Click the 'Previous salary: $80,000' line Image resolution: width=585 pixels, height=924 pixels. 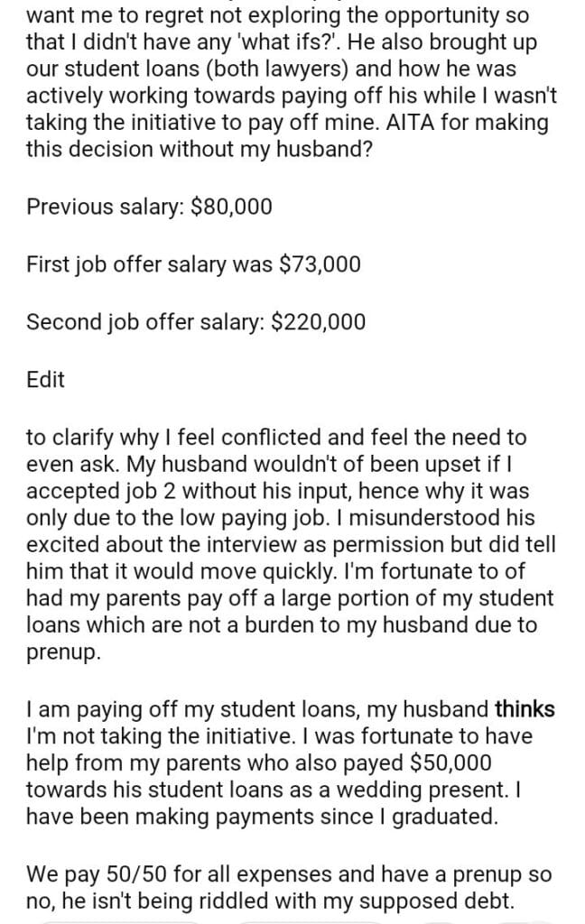149,207
